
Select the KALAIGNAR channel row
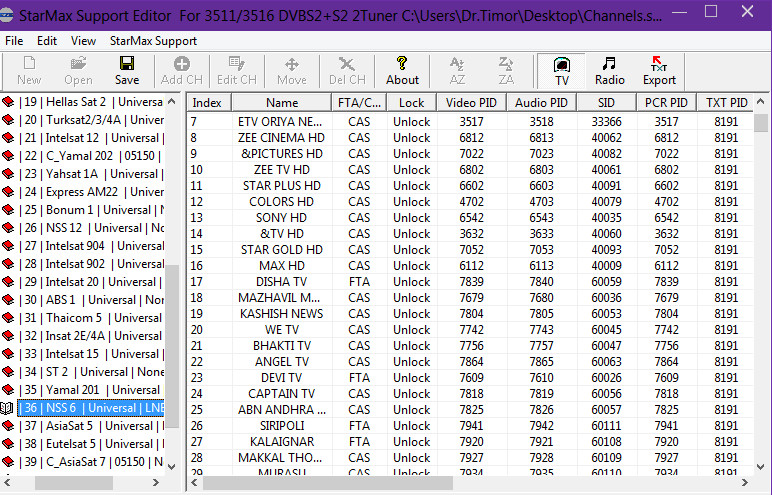[x=470, y=442]
